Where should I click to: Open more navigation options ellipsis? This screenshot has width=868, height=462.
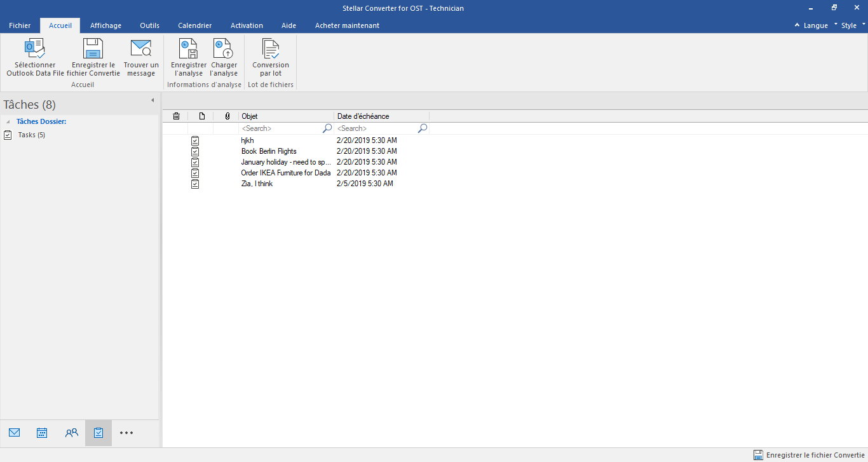click(x=126, y=433)
